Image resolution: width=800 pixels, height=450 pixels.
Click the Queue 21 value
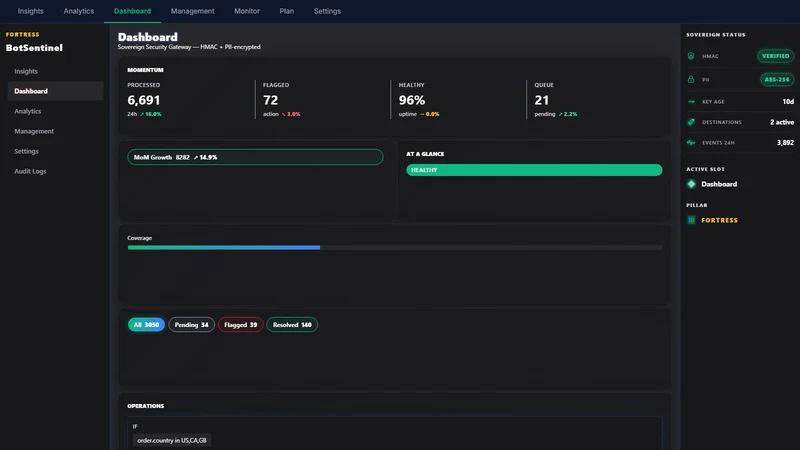(542, 100)
